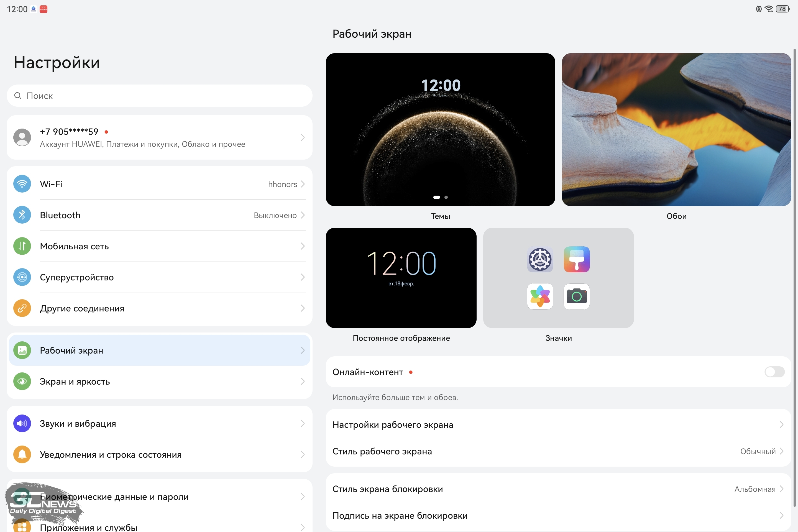Click chevron on Настройки рабочего экрана row
Screen dimensions: 798x532
click(781, 424)
